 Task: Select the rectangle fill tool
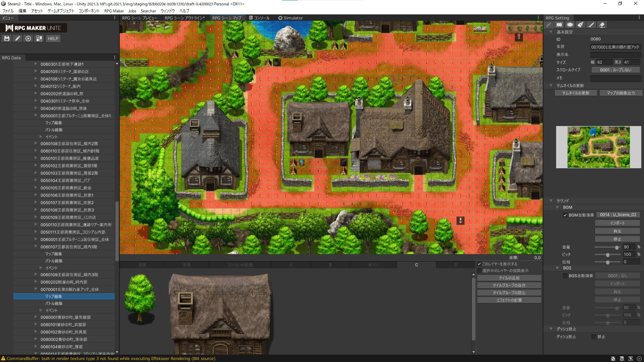pos(559,25)
